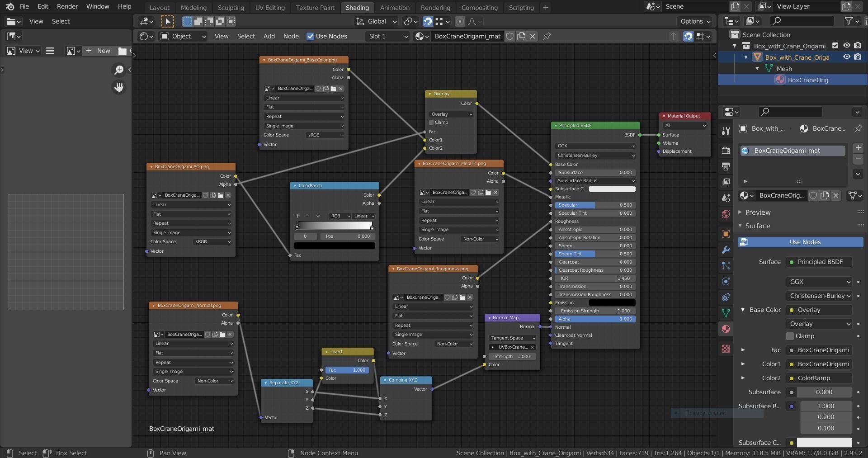Toggle exclude checkbox for Box_with_Crane_Origami collection

click(x=835, y=46)
